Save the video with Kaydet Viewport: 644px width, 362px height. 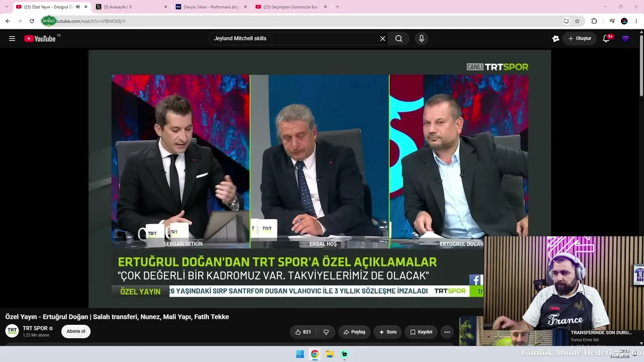pos(421,332)
